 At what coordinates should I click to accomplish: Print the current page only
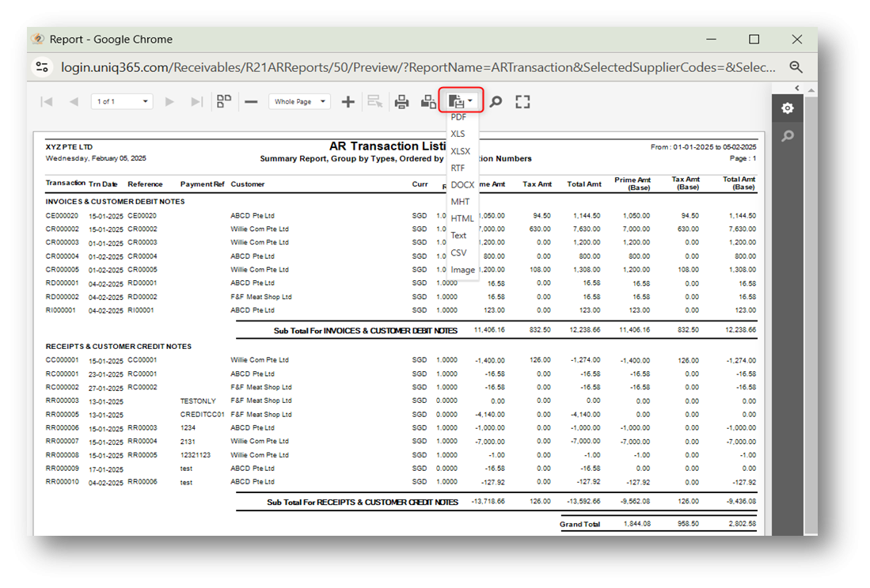pos(428,101)
